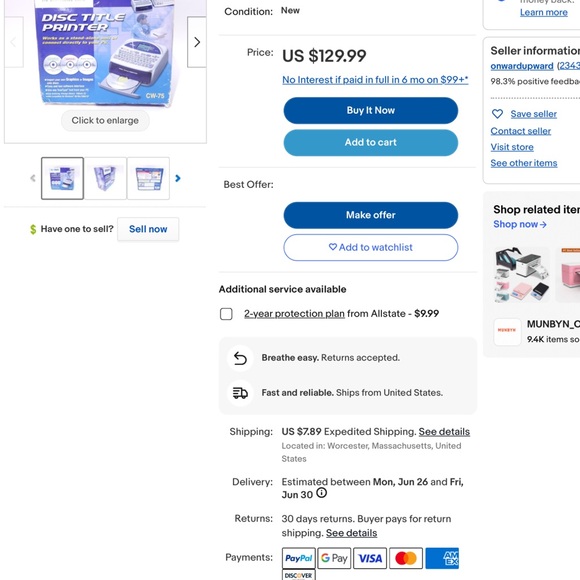Select the first product thumbnail
Viewport: 580px width, 580px height.
pyautogui.click(x=63, y=178)
